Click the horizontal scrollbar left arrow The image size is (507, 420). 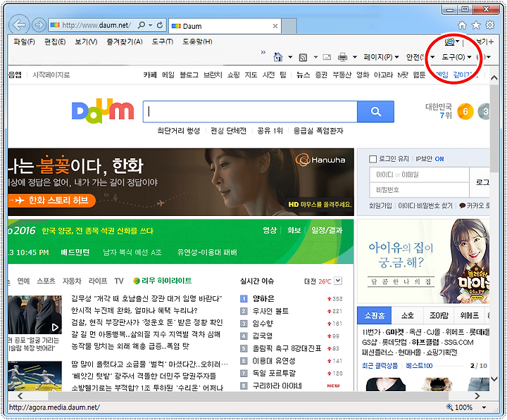coord(20,396)
